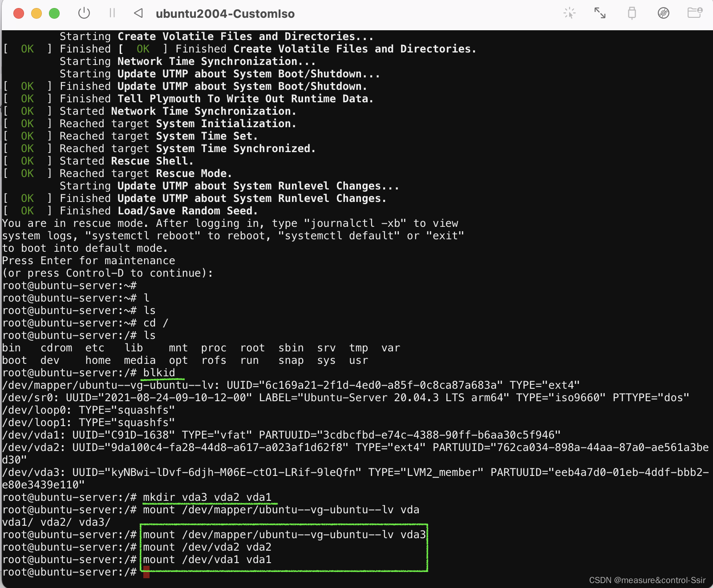Click the title ubuntu2004-CustomIso
This screenshot has width=713, height=588.
(x=225, y=14)
